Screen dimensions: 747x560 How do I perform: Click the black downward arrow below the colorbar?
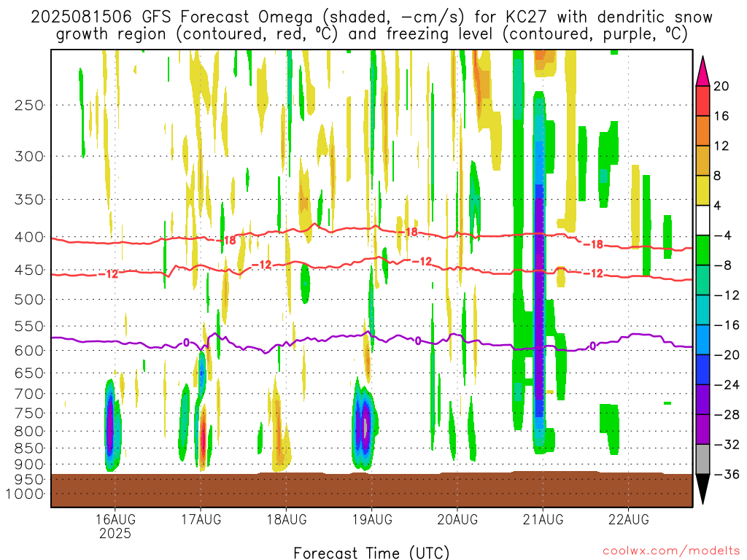click(x=703, y=489)
